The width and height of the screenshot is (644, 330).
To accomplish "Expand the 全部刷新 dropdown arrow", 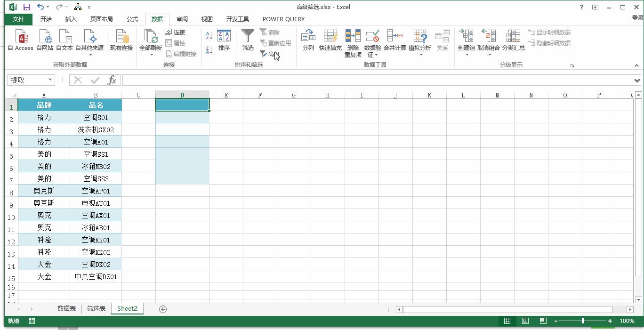I will (151, 55).
